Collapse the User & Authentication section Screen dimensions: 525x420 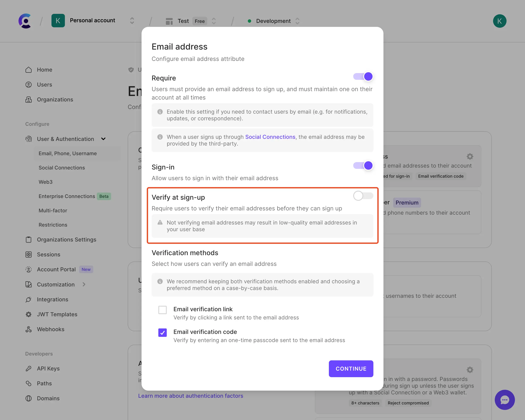[x=103, y=139]
